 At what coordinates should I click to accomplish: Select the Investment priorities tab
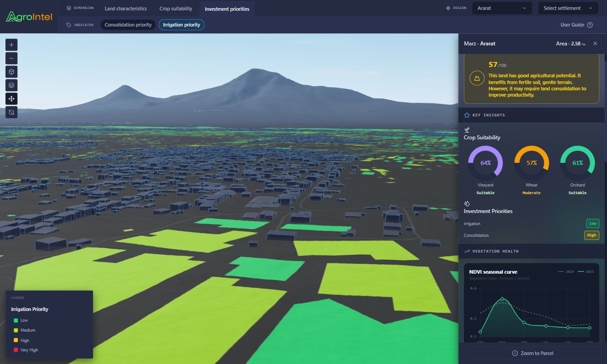click(x=227, y=9)
